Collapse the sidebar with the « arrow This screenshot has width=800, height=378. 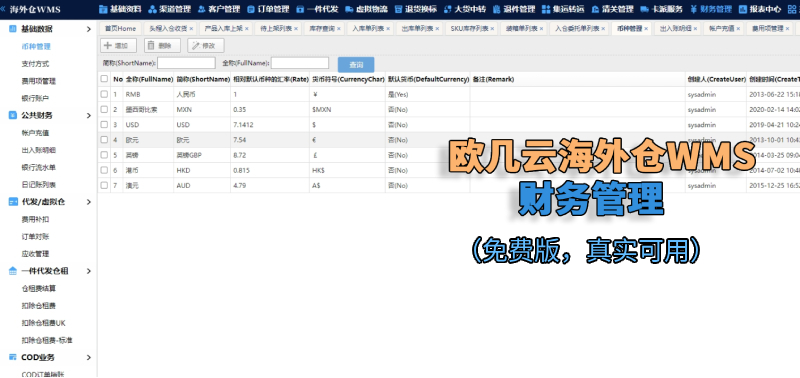click(4, 9)
